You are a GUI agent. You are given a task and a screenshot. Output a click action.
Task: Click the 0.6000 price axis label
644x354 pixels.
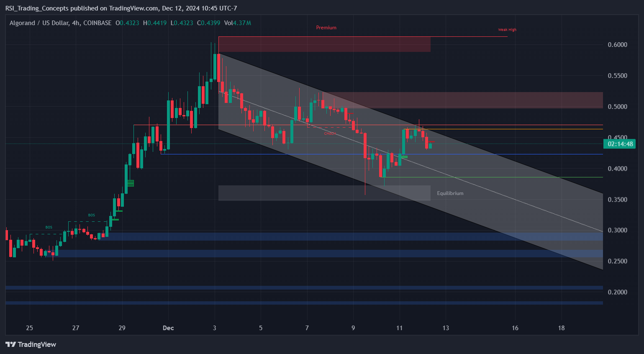[x=618, y=45]
